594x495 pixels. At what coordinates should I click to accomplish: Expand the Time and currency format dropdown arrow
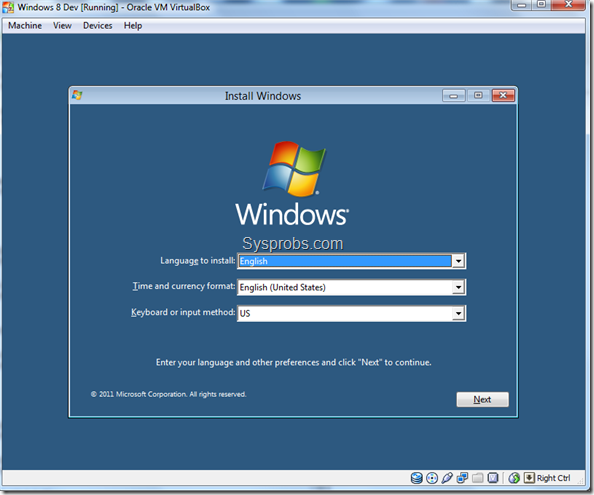(x=458, y=287)
